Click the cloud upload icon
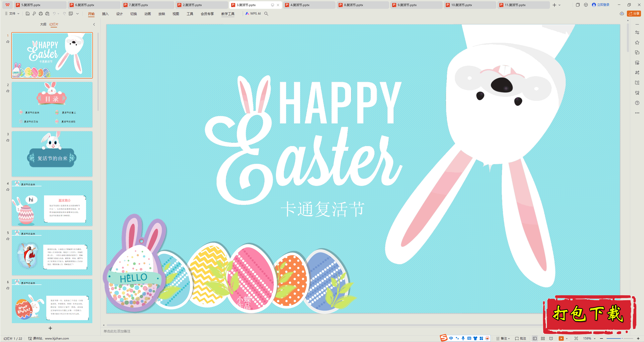Image resolution: width=644 pixels, height=342 pixels. click(622, 14)
